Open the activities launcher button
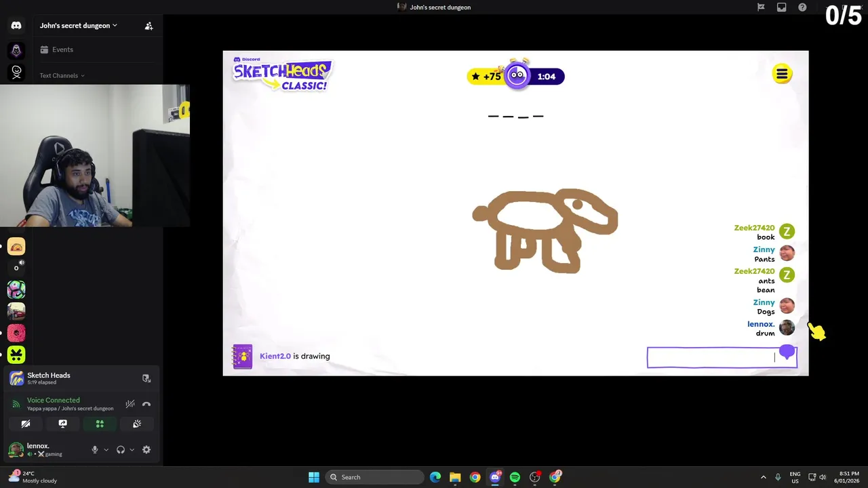868x488 pixels. pyautogui.click(x=100, y=424)
